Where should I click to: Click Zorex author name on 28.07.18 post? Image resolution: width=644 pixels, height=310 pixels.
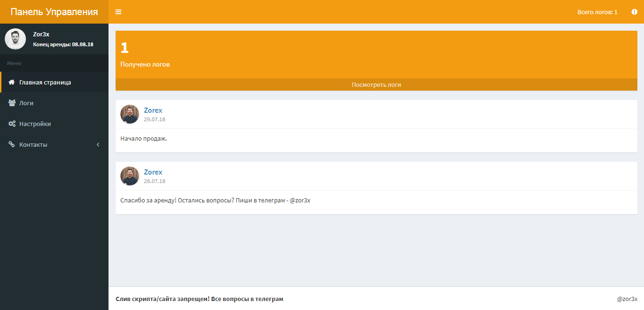[x=153, y=172]
